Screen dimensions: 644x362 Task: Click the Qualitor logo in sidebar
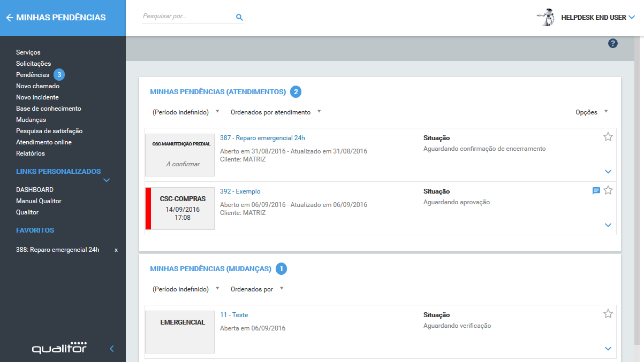point(59,348)
